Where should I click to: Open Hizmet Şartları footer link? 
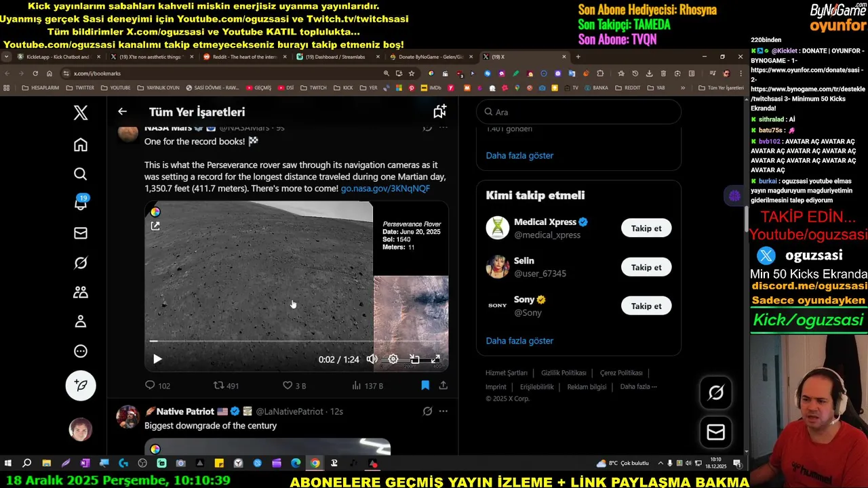[506, 373]
